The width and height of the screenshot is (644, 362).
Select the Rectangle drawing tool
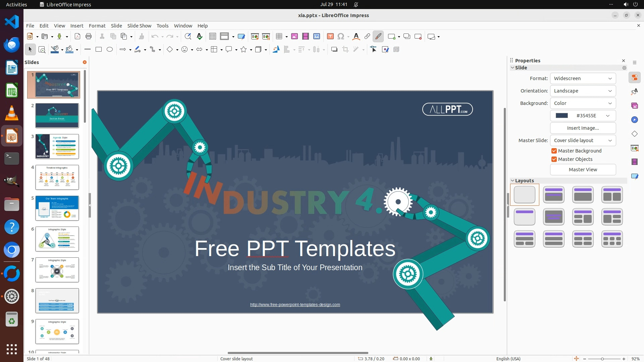pos(99,50)
